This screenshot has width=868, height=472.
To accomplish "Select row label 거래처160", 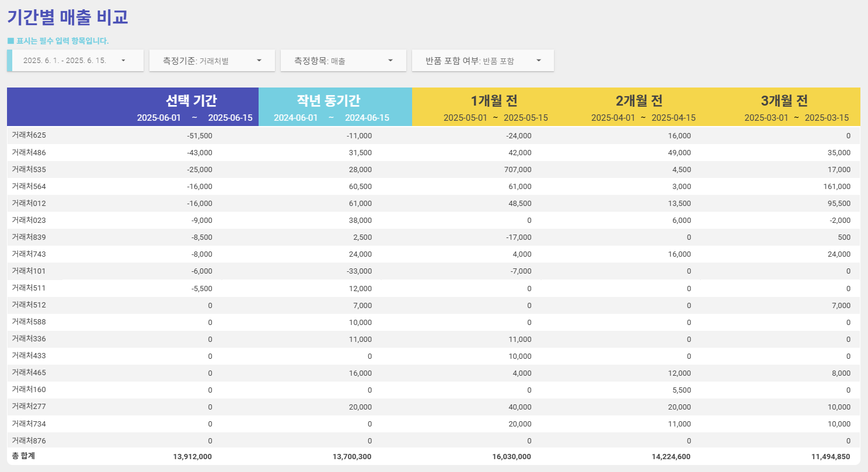I will 29,389.
